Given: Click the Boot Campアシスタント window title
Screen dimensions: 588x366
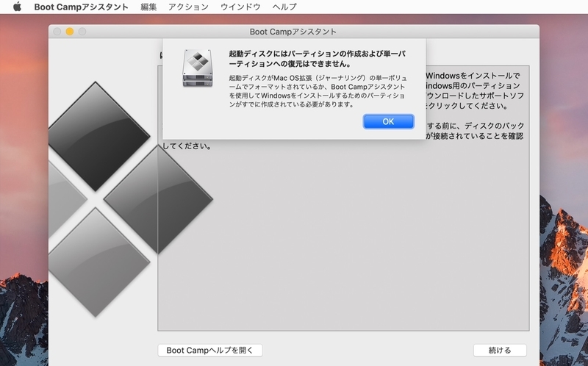Looking at the screenshot, I should [293, 32].
